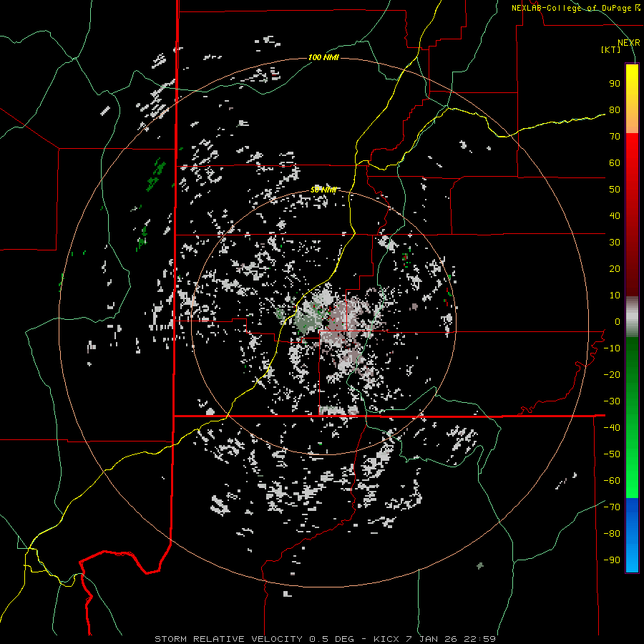Click the -40 value on the velocity scale

612,428
